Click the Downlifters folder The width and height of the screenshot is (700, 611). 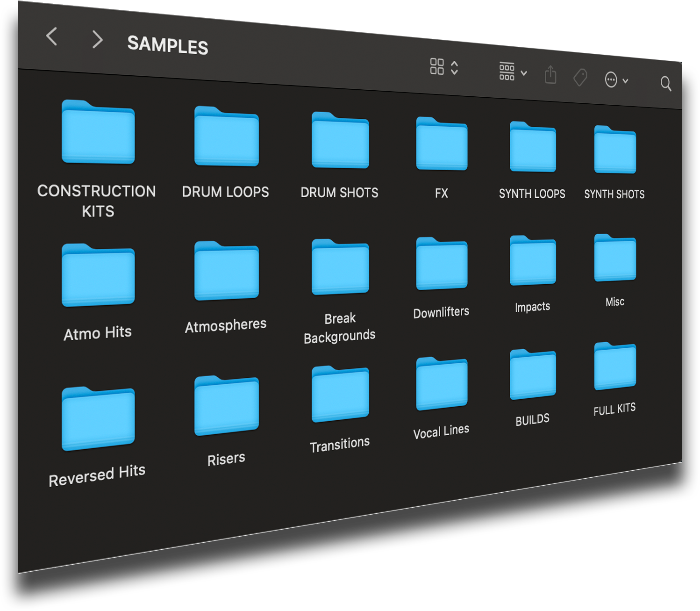coord(442,264)
